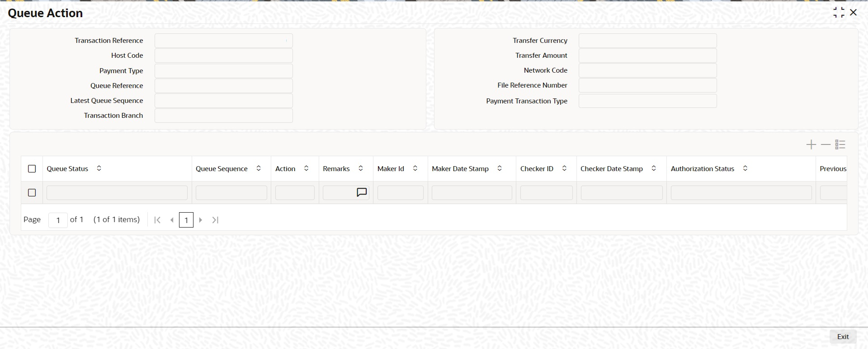Click the Queue Reference field
Screen dimensions: 868x349
tap(224, 86)
